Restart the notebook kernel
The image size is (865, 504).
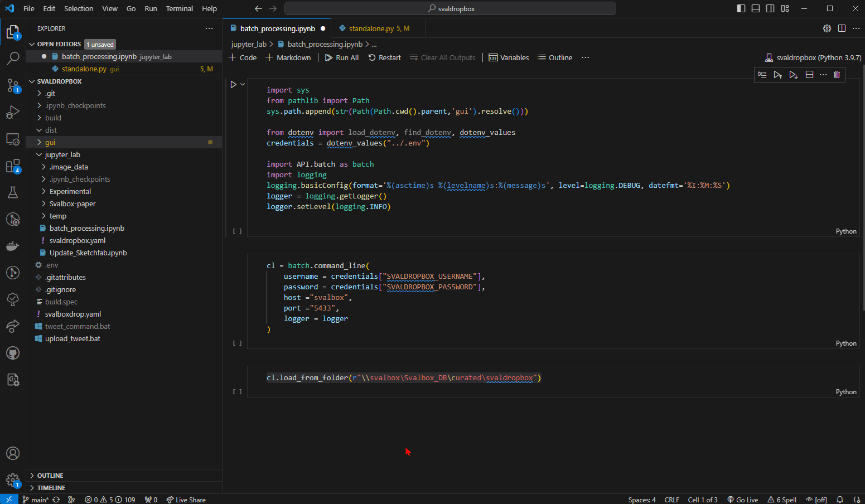[x=385, y=58]
